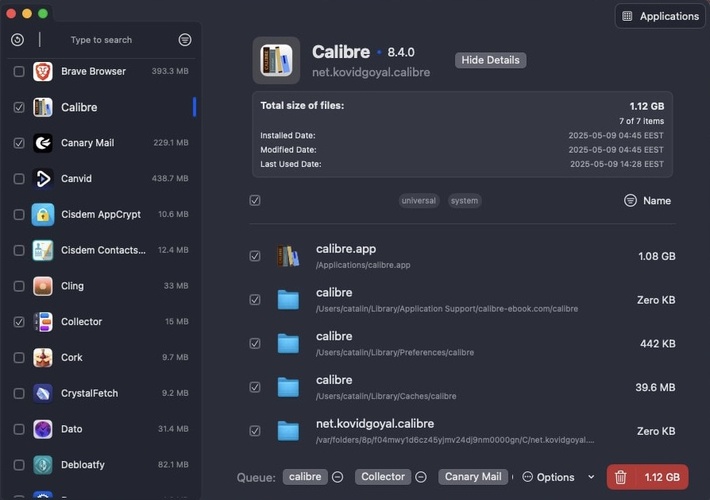The width and height of the screenshot is (710, 500).
Task: Click the CrystalFetch app icon
Action: click(x=43, y=393)
